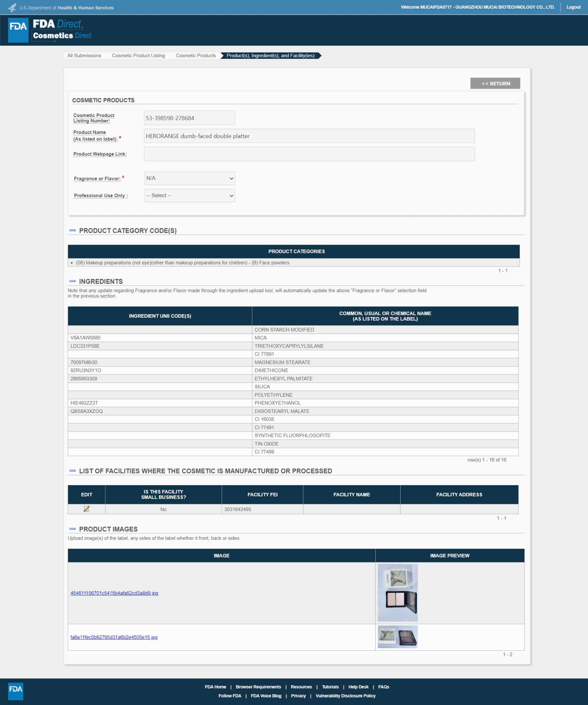This screenshot has width=588, height=705.
Task: Click the HHS eagle logo at top
Action: click(x=12, y=7)
